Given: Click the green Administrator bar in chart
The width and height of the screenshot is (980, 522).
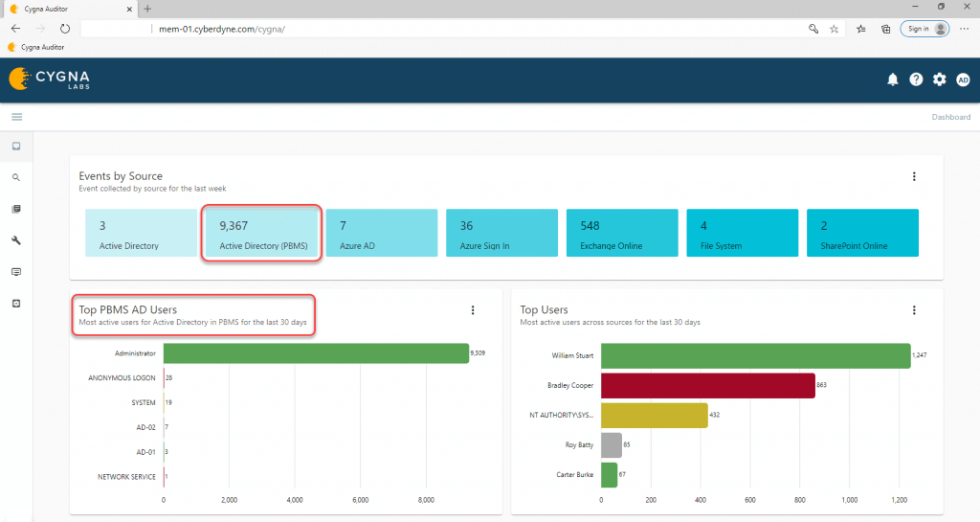Looking at the screenshot, I should tap(316, 353).
